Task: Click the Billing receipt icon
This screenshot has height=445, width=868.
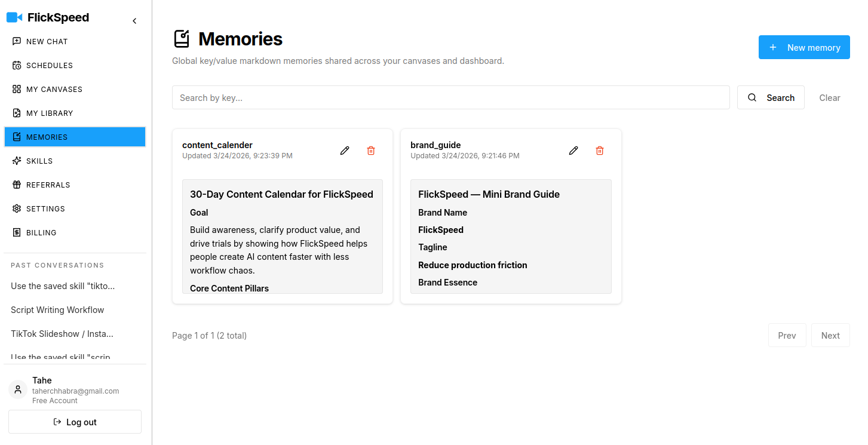Action: pyautogui.click(x=17, y=232)
